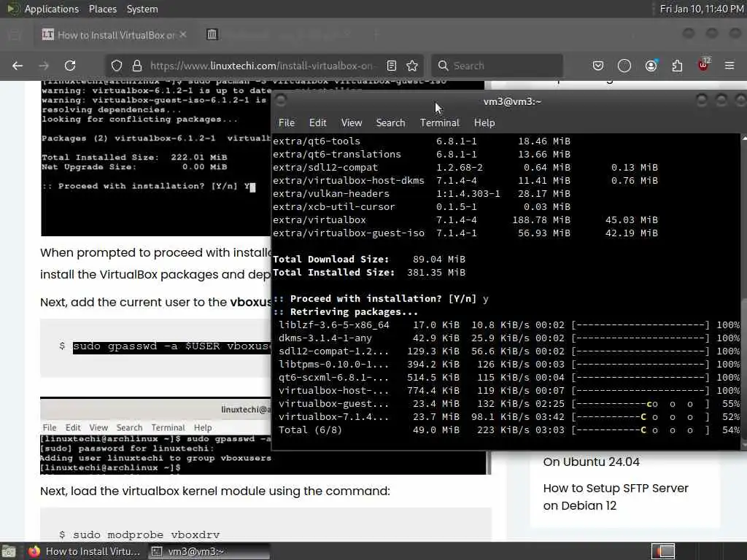Screen dimensions: 747x560
Task: Click the Total (6/8) progress row
Action: tap(508, 430)
